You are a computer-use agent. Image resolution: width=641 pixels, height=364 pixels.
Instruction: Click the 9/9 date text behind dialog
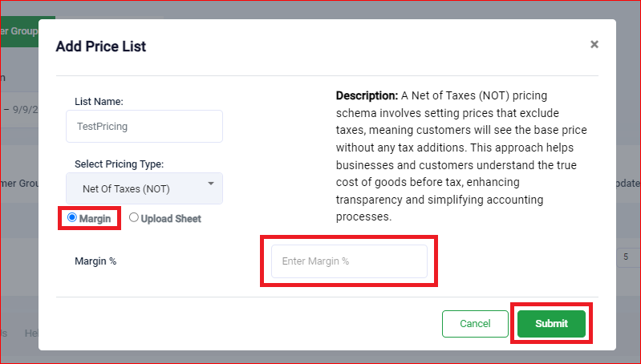point(26,110)
